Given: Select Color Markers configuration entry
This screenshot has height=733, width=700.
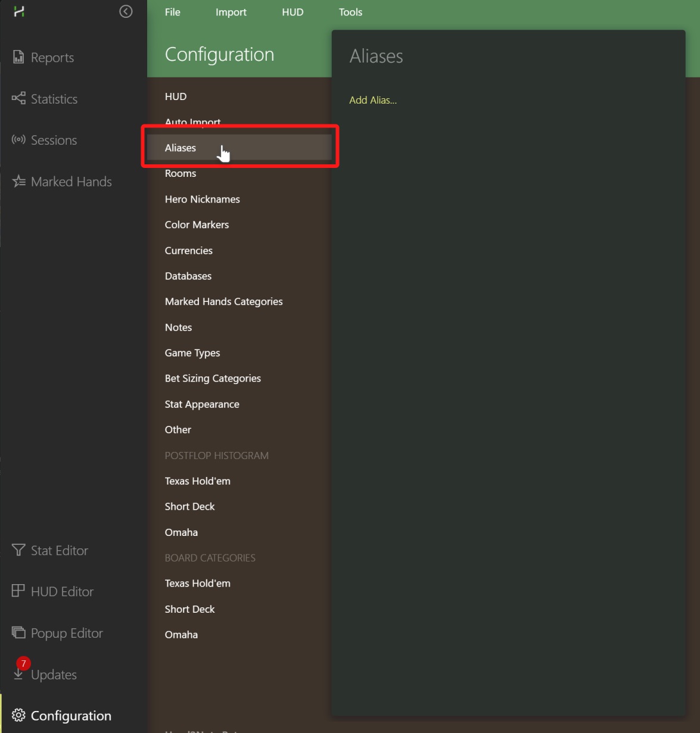Looking at the screenshot, I should (x=197, y=225).
